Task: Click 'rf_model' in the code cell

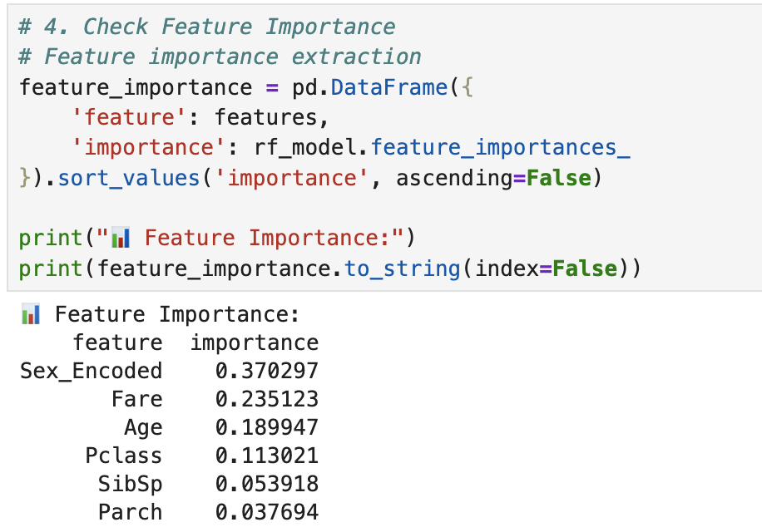Action: [305, 148]
